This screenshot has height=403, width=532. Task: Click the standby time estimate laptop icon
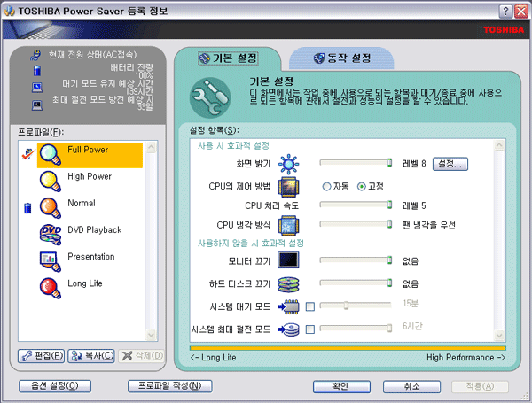37,88
